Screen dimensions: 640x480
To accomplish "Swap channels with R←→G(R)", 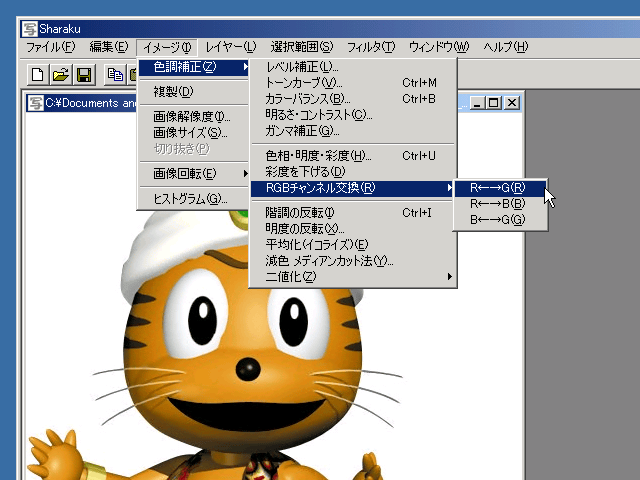I will click(x=500, y=188).
